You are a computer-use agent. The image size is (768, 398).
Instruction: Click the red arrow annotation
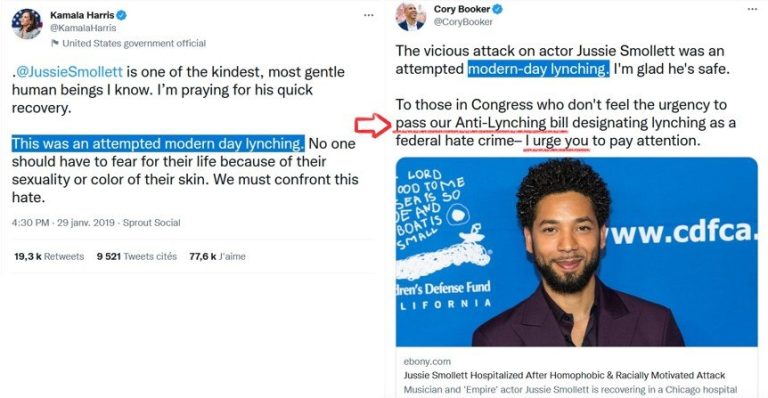click(373, 125)
